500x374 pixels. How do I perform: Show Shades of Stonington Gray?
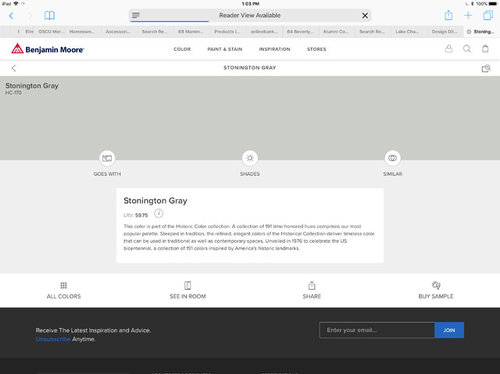pos(250,158)
